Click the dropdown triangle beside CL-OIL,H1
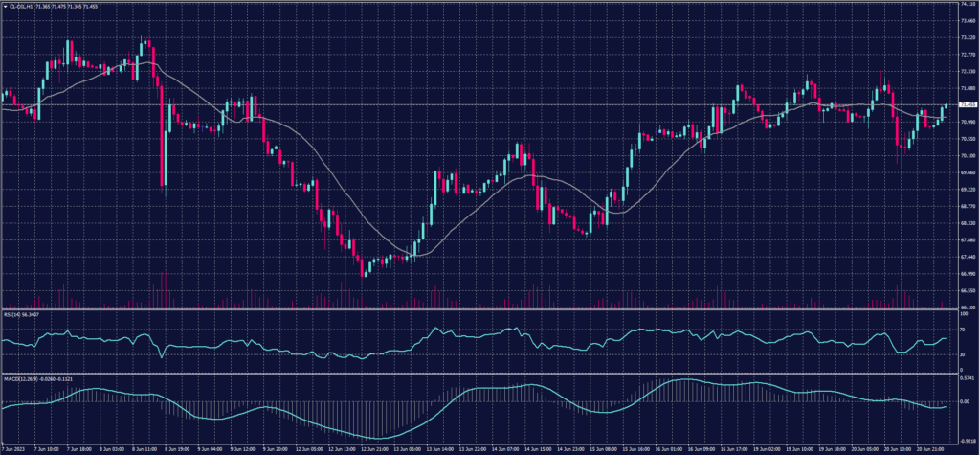Screen dimensions: 980x455 click(4, 7)
